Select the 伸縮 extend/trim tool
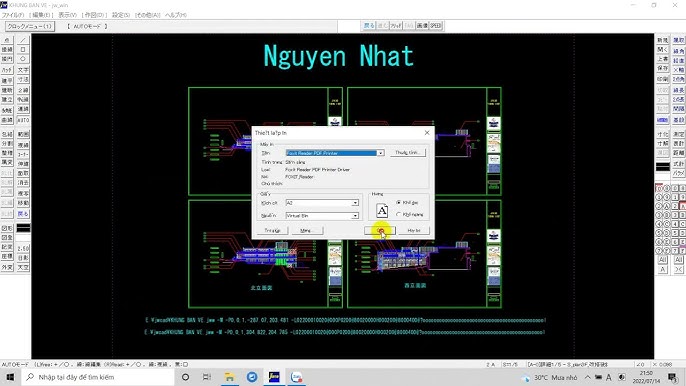Screen dimensions: 686x386 click(23, 164)
